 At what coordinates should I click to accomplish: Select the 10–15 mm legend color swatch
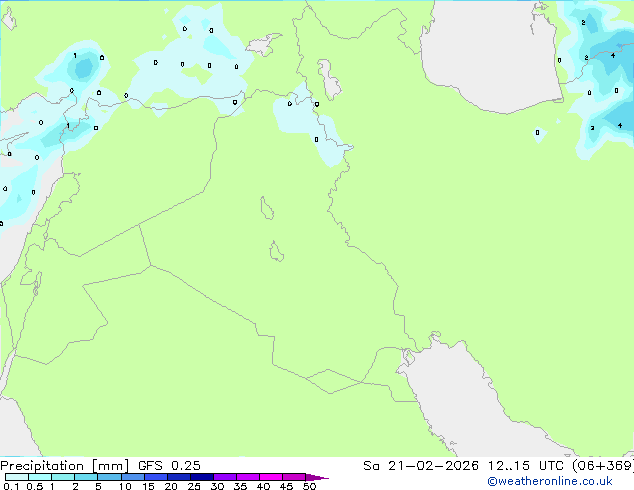click(133, 477)
